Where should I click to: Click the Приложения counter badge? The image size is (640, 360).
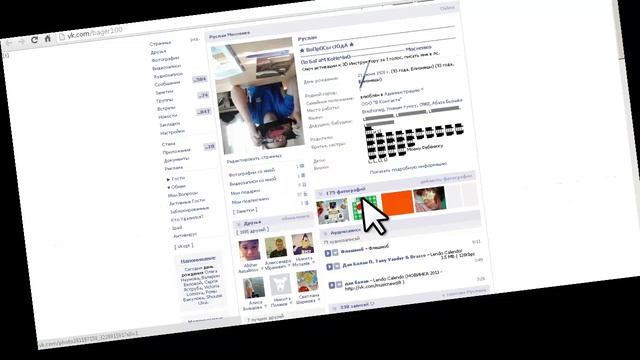(209, 147)
